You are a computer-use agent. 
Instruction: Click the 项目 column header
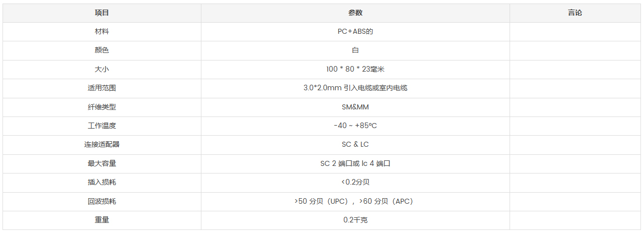point(102,13)
